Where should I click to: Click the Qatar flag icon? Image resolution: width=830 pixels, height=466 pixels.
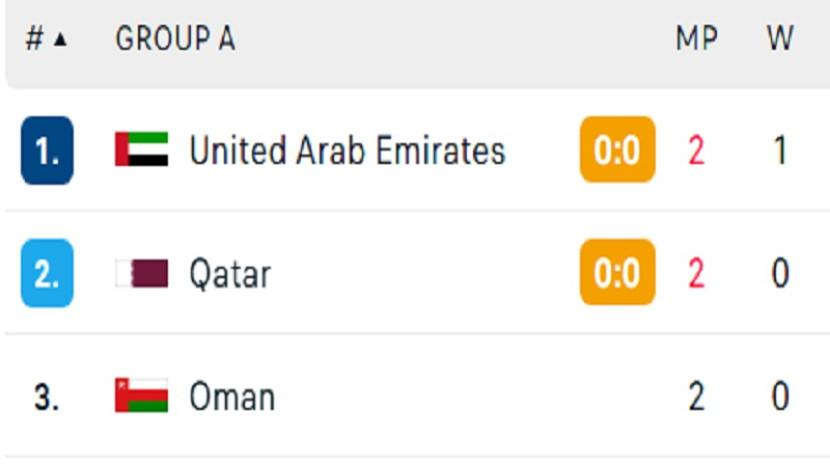pyautogui.click(x=141, y=273)
